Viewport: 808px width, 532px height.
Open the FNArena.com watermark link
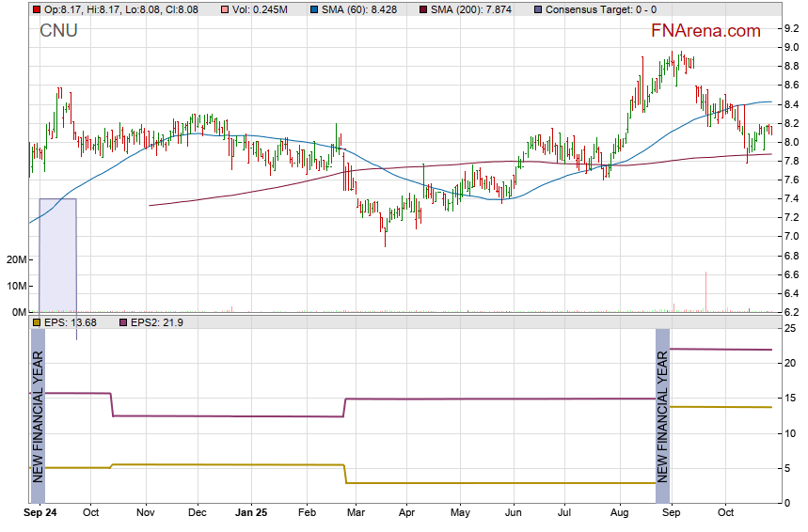pos(705,31)
